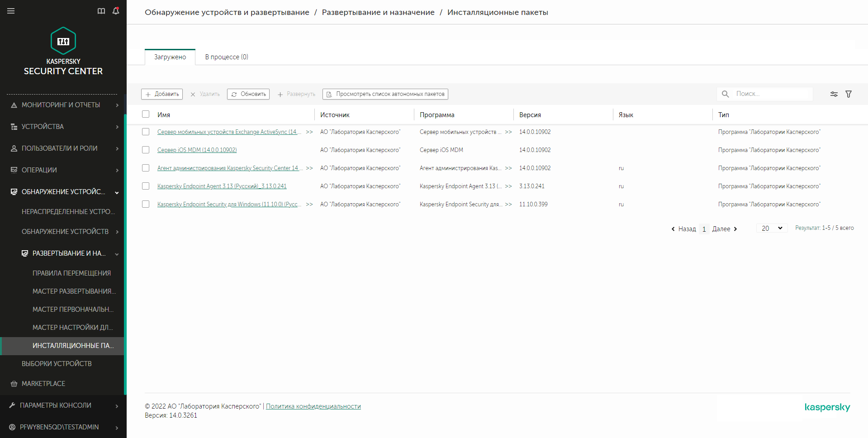Collapse sidebar with the hamburger icon
The height and width of the screenshot is (438, 868).
pyautogui.click(x=11, y=10)
